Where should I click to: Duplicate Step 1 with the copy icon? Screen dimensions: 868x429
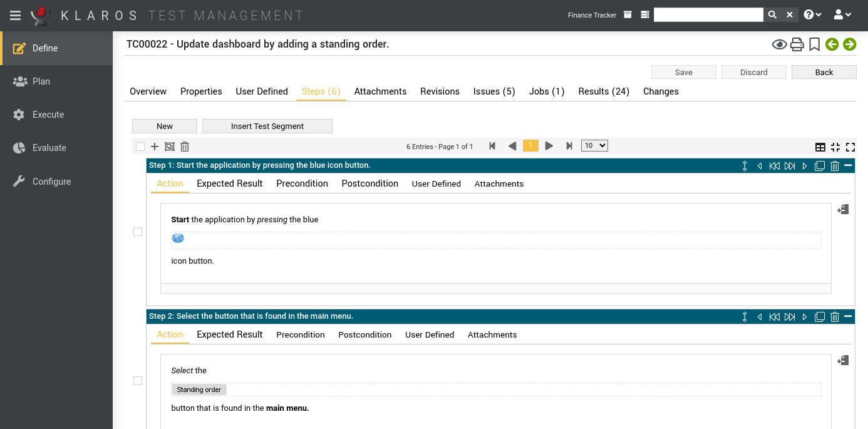[x=819, y=166]
